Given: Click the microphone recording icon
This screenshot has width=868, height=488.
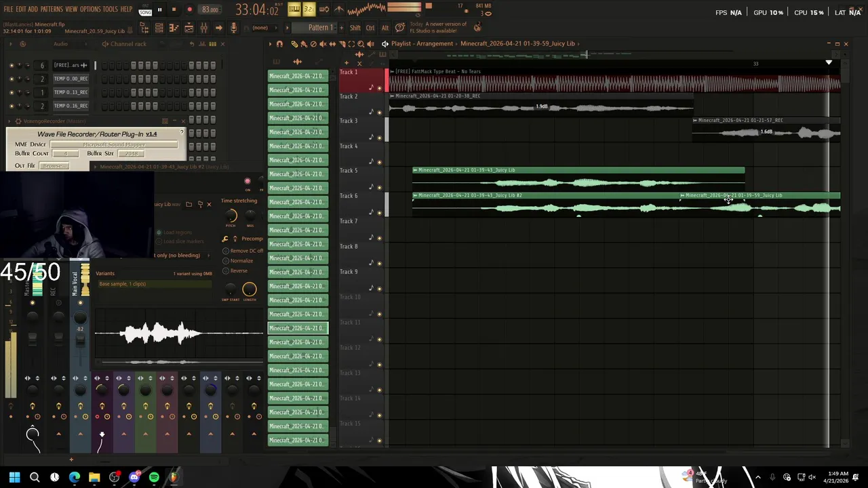Looking at the screenshot, I should point(233,28).
